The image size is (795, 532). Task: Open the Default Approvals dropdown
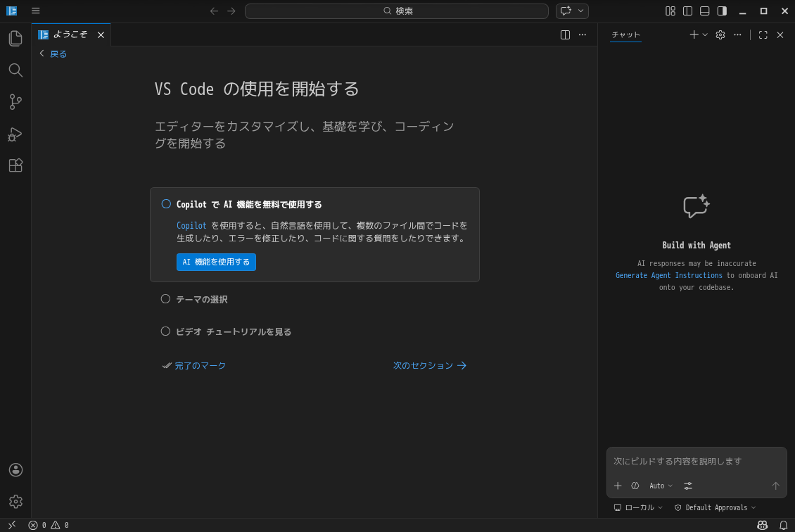click(715, 507)
